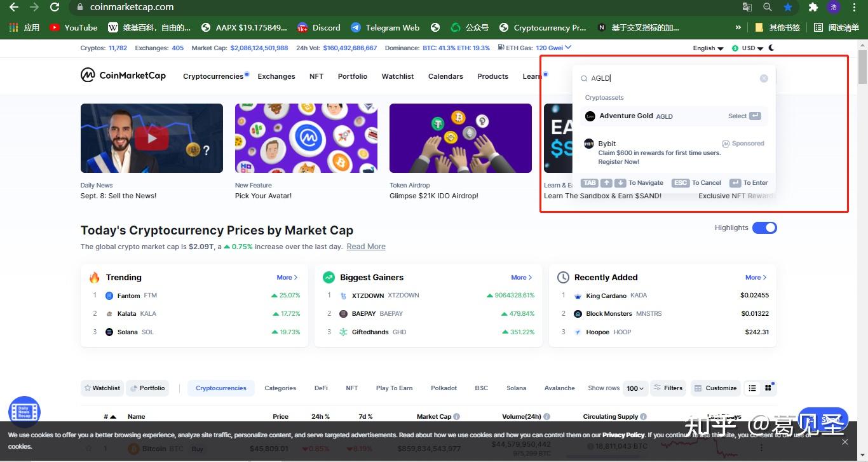Viewport: 868px width, 462px height.
Task: Open the Show rows 100 dropdown
Action: click(x=635, y=388)
